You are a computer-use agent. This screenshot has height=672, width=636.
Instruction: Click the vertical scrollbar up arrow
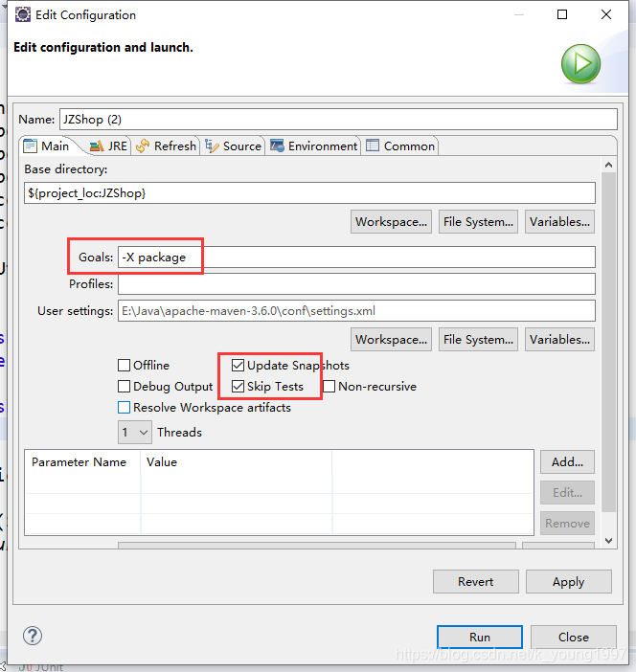coord(608,165)
